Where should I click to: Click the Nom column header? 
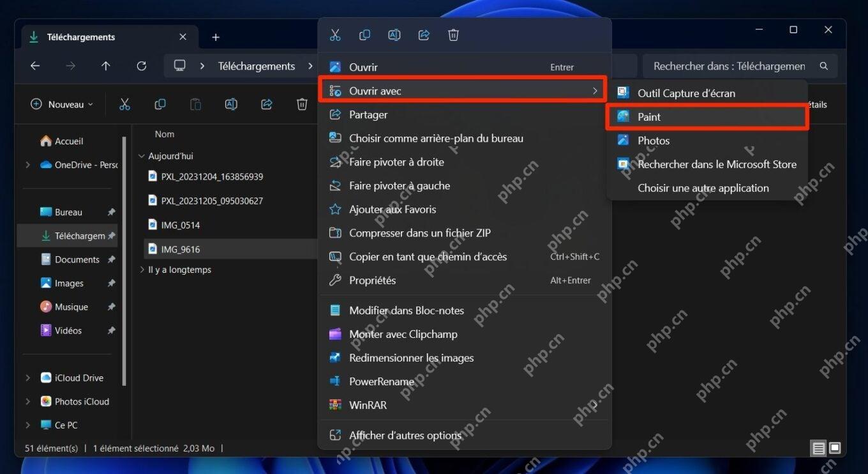(x=165, y=134)
